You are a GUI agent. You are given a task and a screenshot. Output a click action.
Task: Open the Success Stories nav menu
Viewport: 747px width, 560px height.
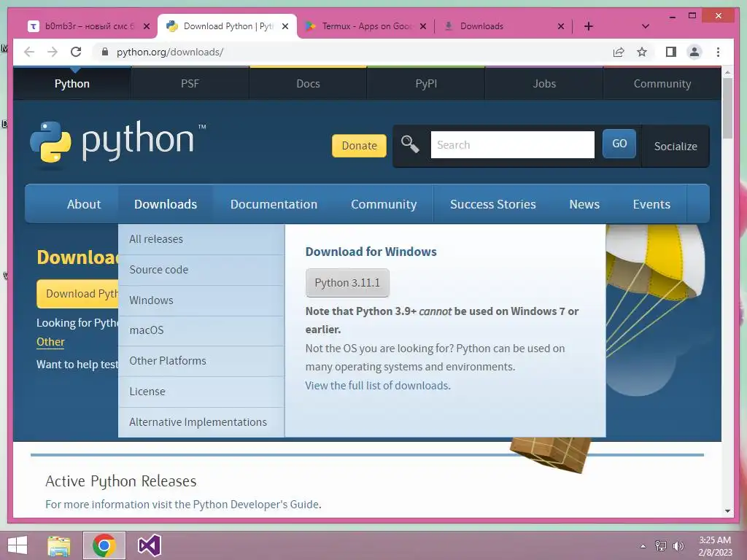[493, 204]
